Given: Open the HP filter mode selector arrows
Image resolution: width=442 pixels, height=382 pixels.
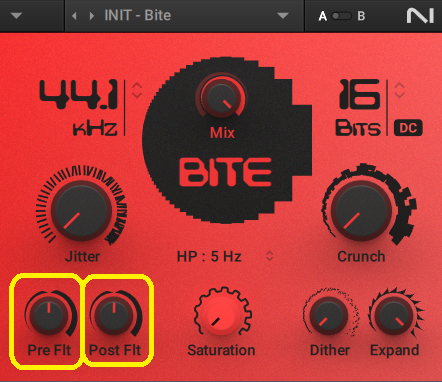Looking at the screenshot, I should (x=269, y=256).
